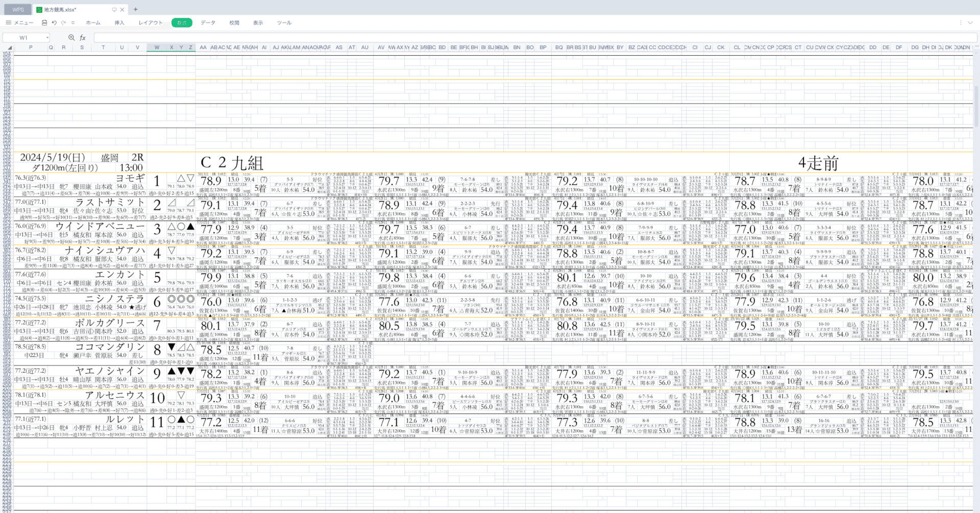Select horse name ナインシュヴァハ

click(106, 251)
